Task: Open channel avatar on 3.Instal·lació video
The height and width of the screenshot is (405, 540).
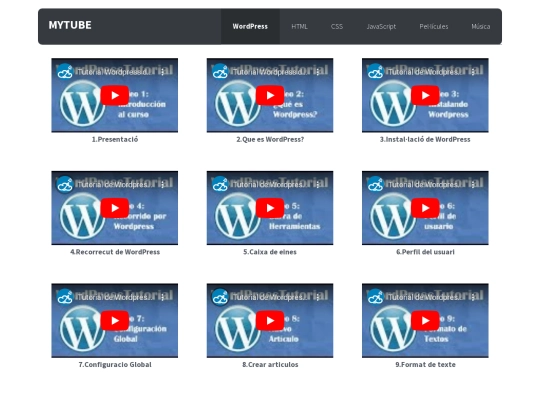Action: (x=375, y=72)
